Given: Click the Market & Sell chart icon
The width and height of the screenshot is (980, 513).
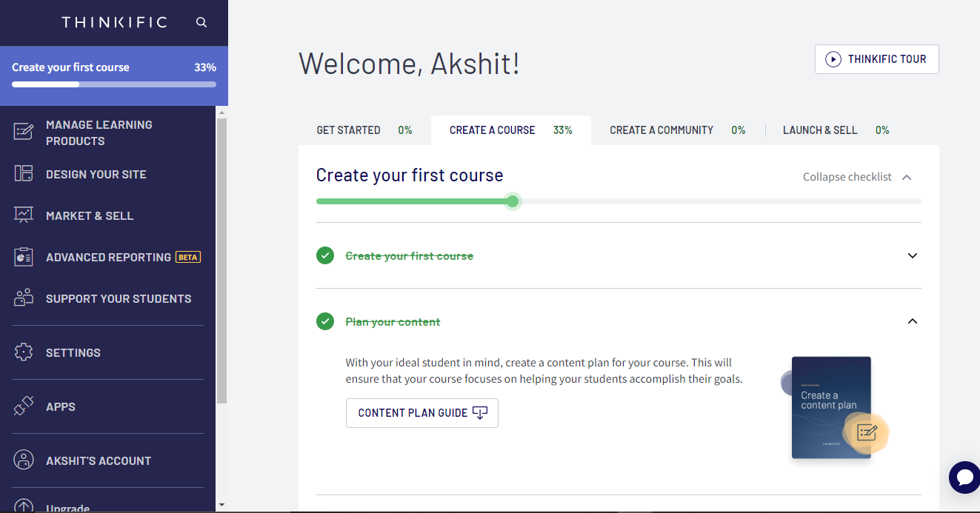Looking at the screenshot, I should (x=24, y=215).
